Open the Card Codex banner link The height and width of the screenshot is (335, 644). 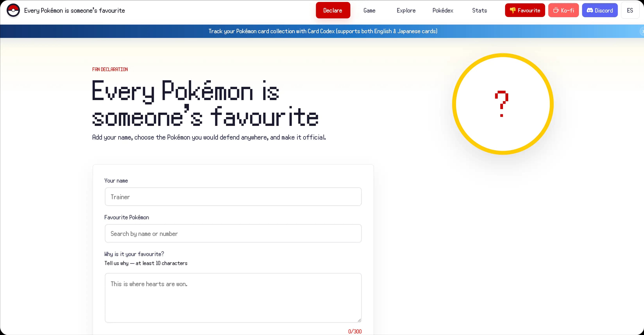click(323, 31)
